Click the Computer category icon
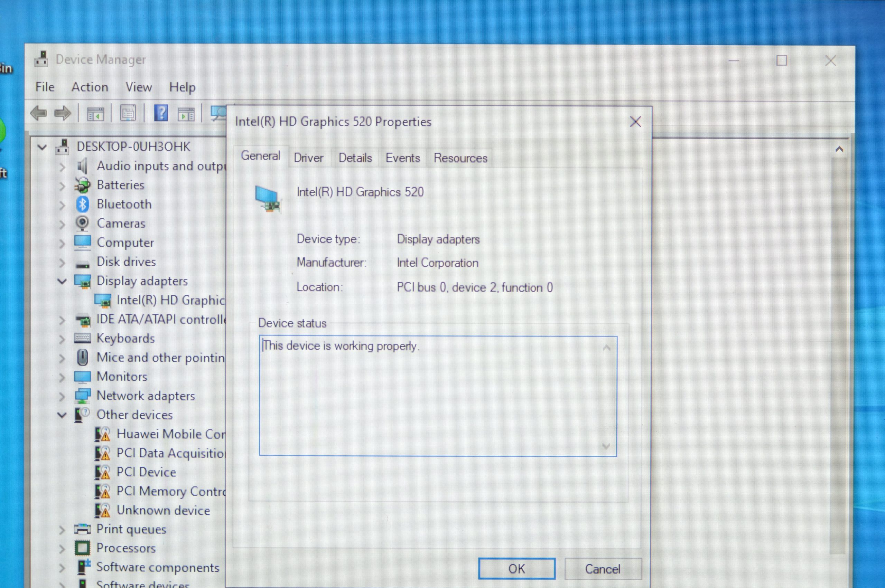 (x=83, y=242)
